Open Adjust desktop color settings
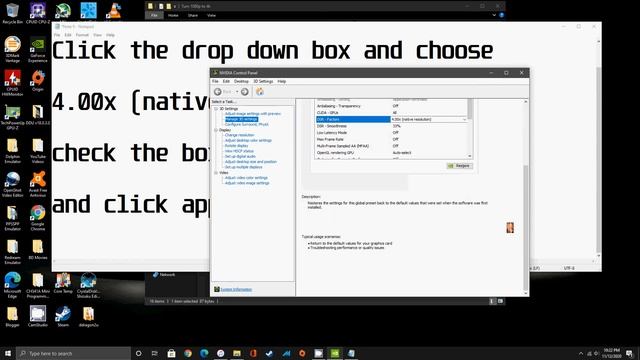This screenshot has height=360, width=640. tap(248, 140)
